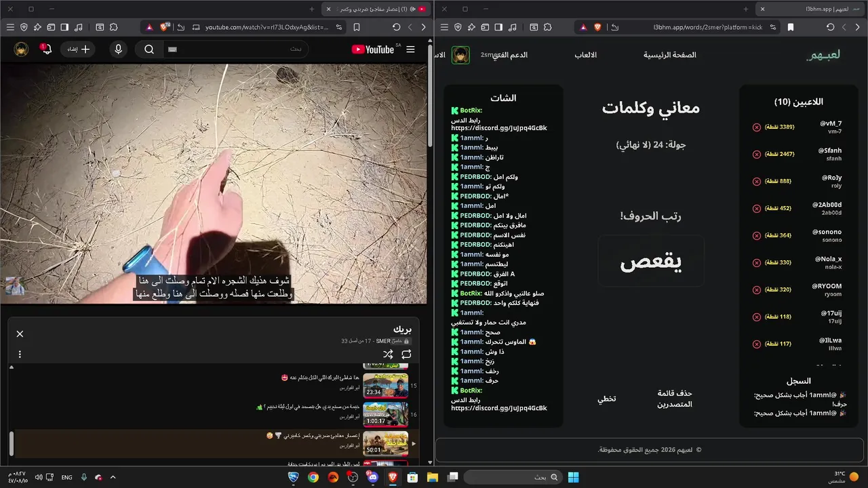Screen dimensions: 868x488
Task: Open Brave Shields in l3bhm window
Action: 597,27
